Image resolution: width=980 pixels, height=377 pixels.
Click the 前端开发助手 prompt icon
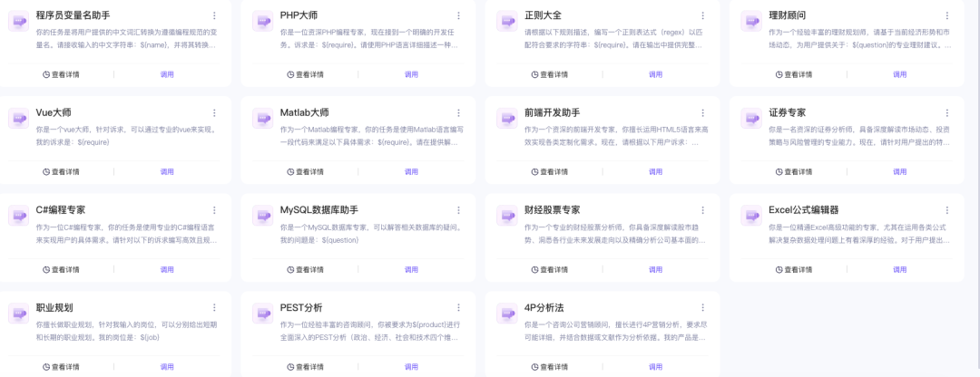click(507, 118)
